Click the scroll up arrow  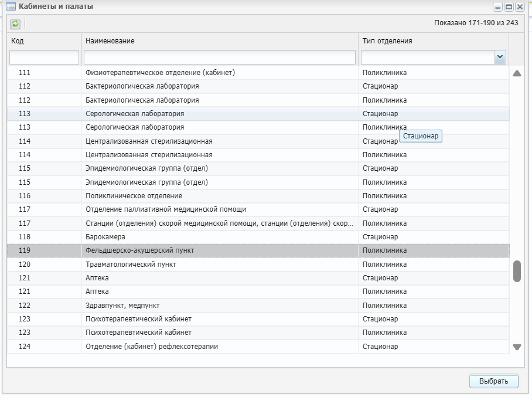(517, 73)
